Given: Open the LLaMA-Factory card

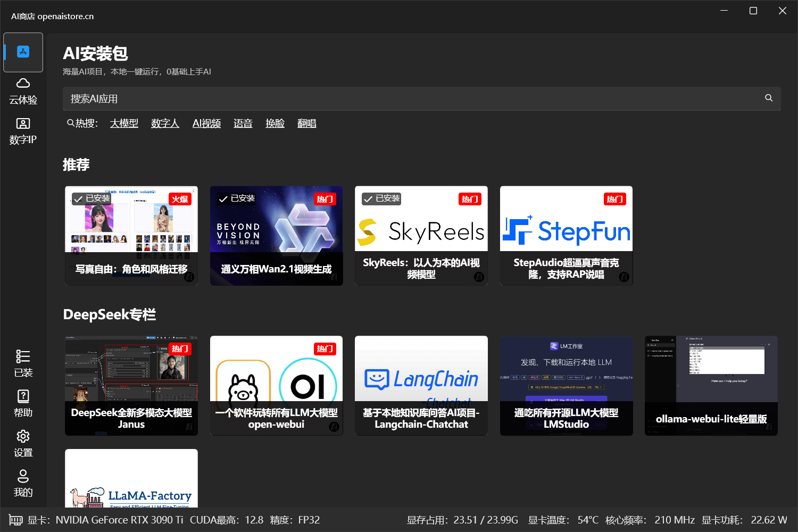Looking at the screenshot, I should tap(131, 478).
